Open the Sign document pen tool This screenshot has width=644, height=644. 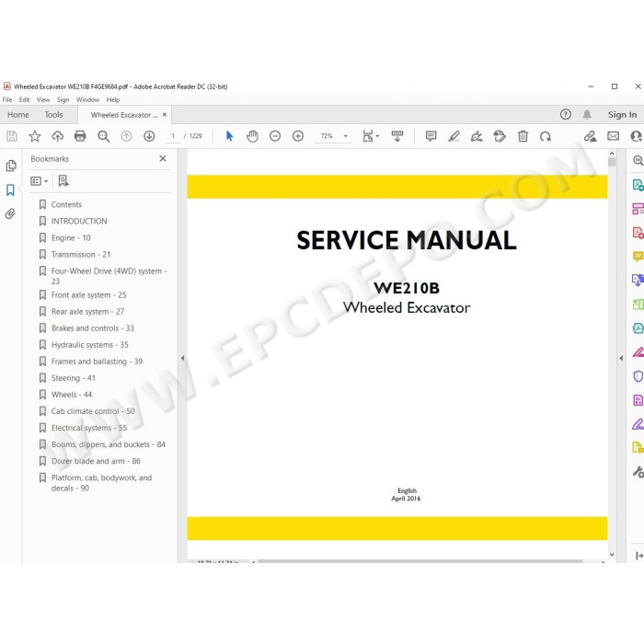tap(477, 136)
